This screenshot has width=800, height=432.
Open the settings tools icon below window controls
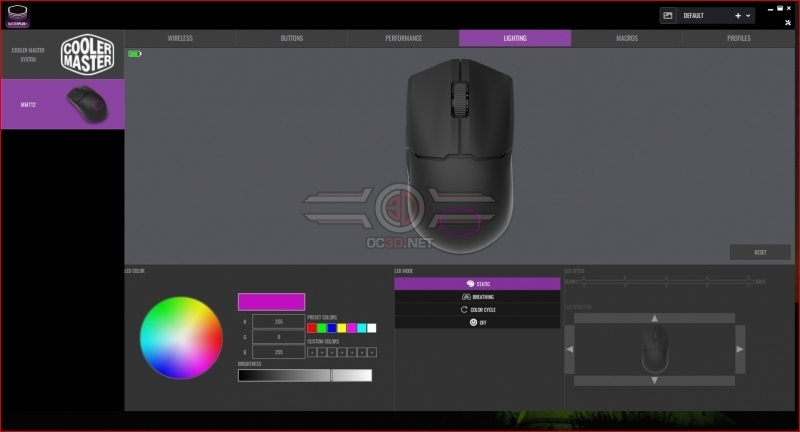click(x=788, y=22)
